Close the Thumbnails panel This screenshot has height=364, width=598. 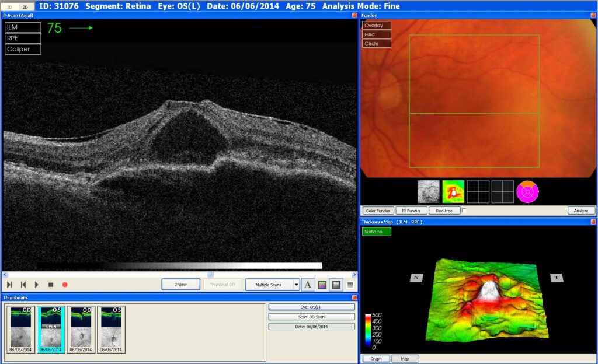click(354, 297)
